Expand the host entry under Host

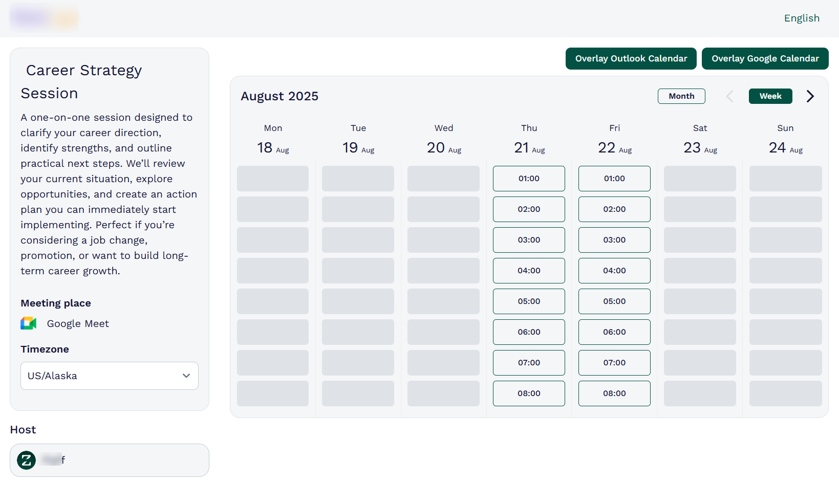[109, 460]
